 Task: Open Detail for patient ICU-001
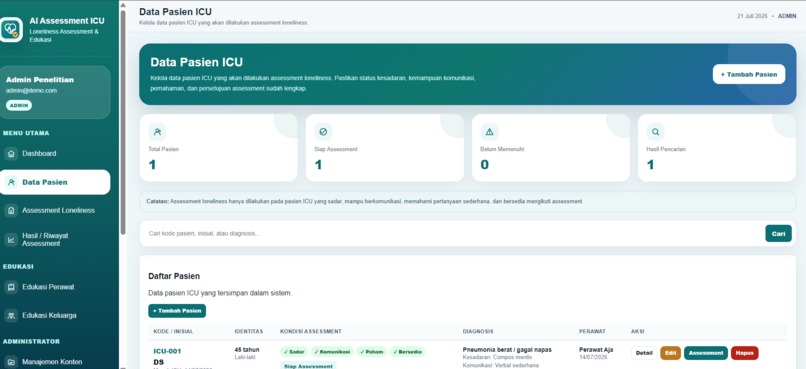click(644, 353)
